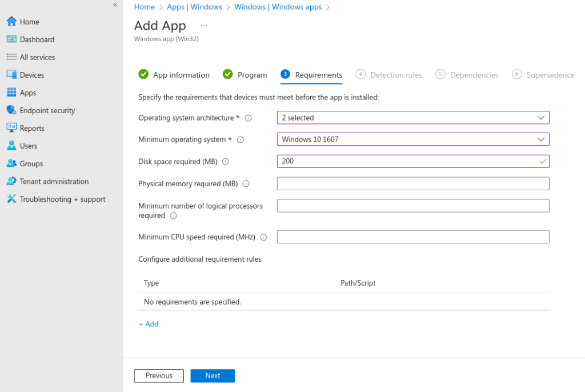Click the Minimum logical processors input field
Screen dimensions: 585x392
(x=413, y=206)
